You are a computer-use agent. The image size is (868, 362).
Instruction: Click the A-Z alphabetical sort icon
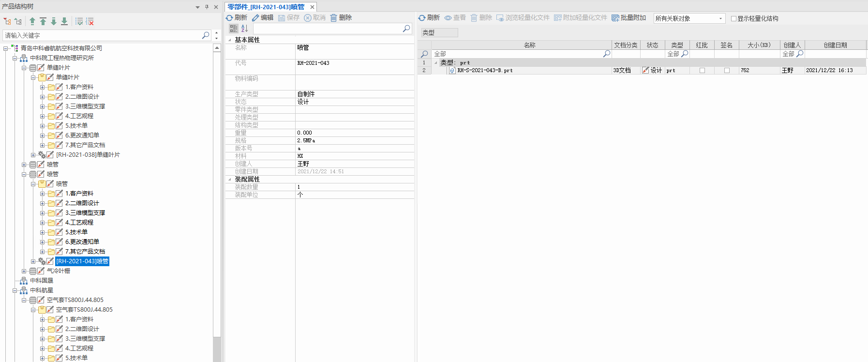tap(244, 29)
